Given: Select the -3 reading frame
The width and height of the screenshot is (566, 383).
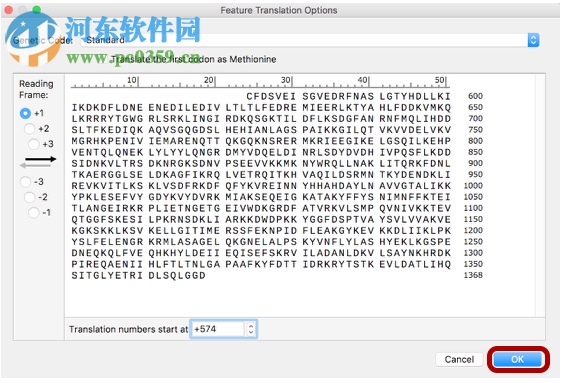Looking at the screenshot, I should coord(25,182).
